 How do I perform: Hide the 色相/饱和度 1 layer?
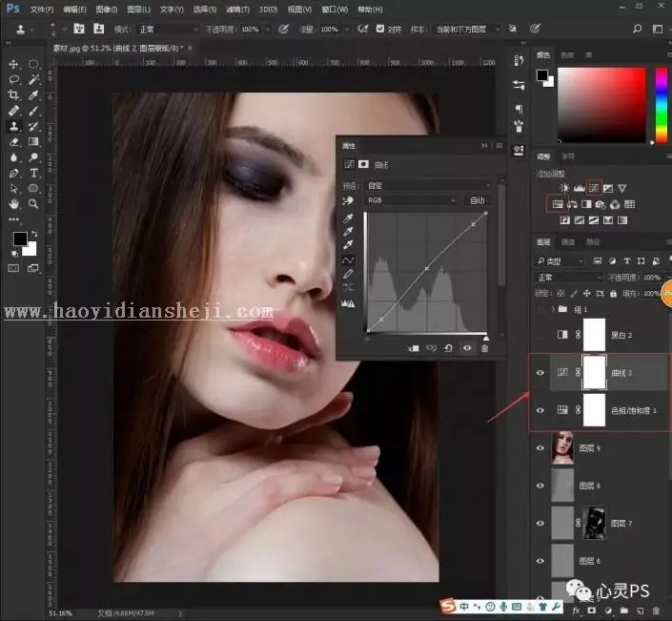(540, 410)
